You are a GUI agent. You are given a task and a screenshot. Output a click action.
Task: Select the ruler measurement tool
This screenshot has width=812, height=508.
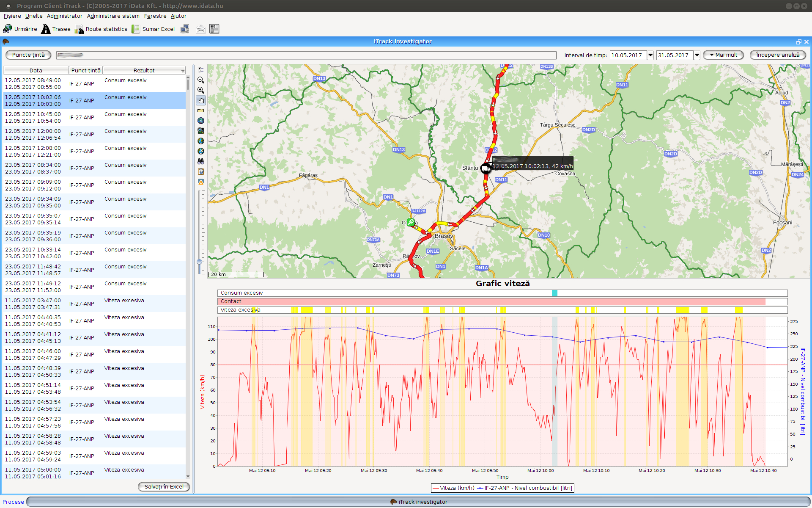click(x=201, y=110)
